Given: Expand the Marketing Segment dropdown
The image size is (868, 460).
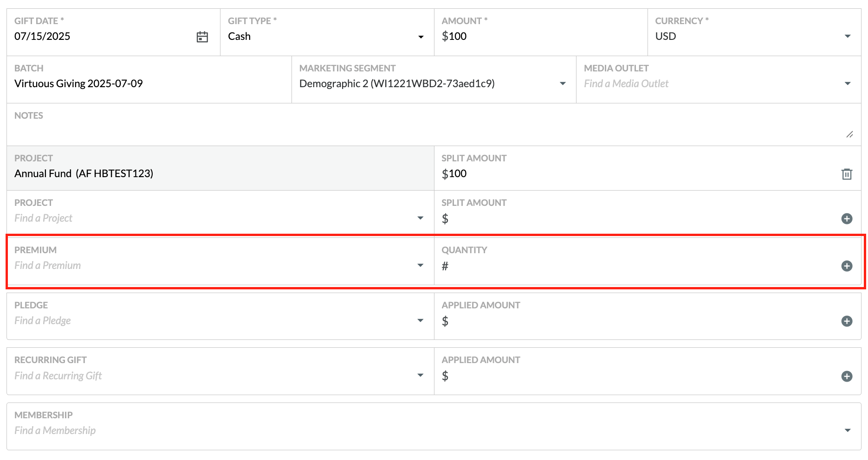Looking at the screenshot, I should [563, 83].
